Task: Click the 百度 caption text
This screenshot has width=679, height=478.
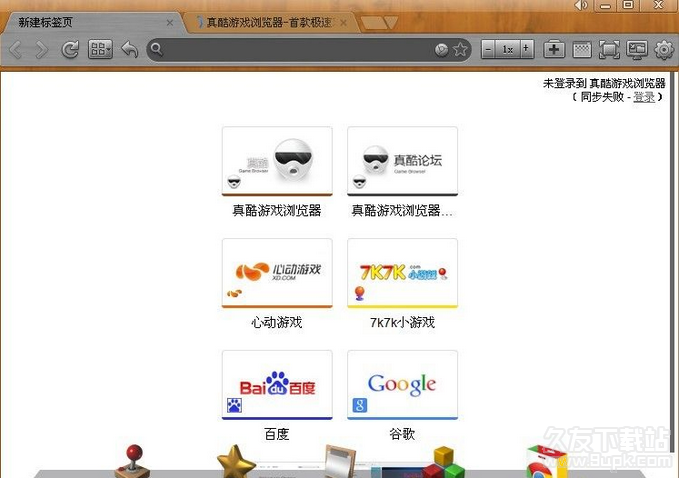Action: pyautogui.click(x=277, y=434)
